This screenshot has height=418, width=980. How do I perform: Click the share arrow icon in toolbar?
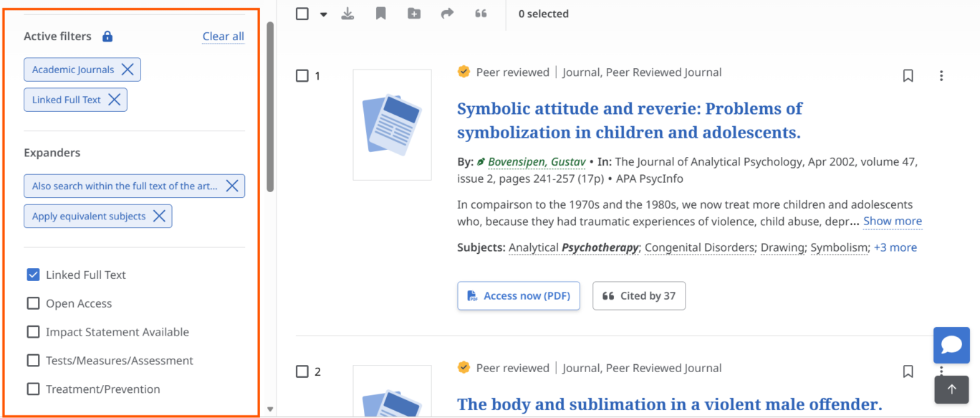click(x=447, y=14)
